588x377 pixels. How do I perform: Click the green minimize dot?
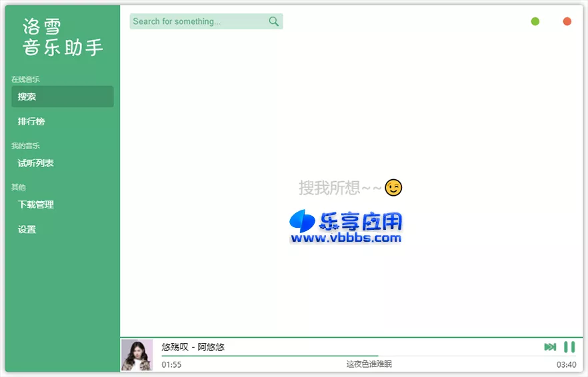(535, 21)
